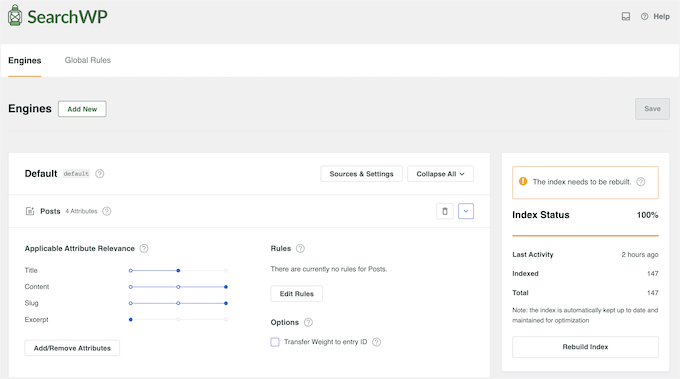The width and height of the screenshot is (680, 379).
Task: Click the Help link text
Action: tap(661, 16)
